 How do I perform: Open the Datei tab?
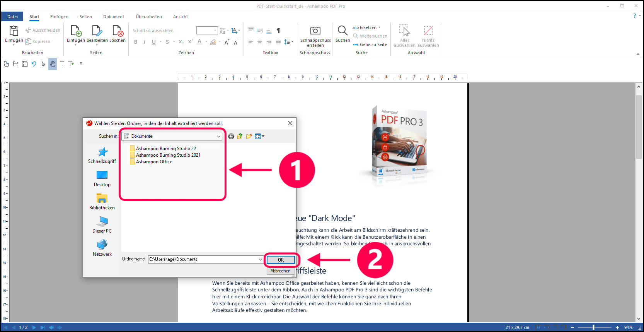pos(12,17)
